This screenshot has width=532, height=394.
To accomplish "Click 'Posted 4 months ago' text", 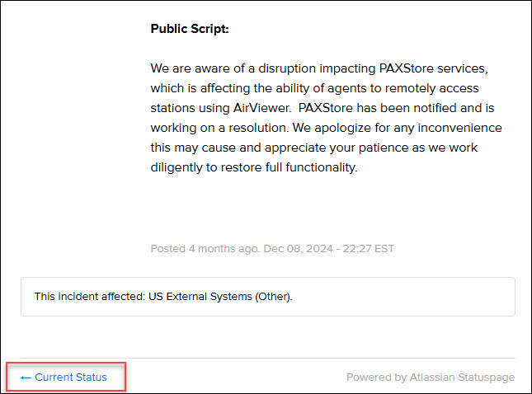I will (x=205, y=247).
